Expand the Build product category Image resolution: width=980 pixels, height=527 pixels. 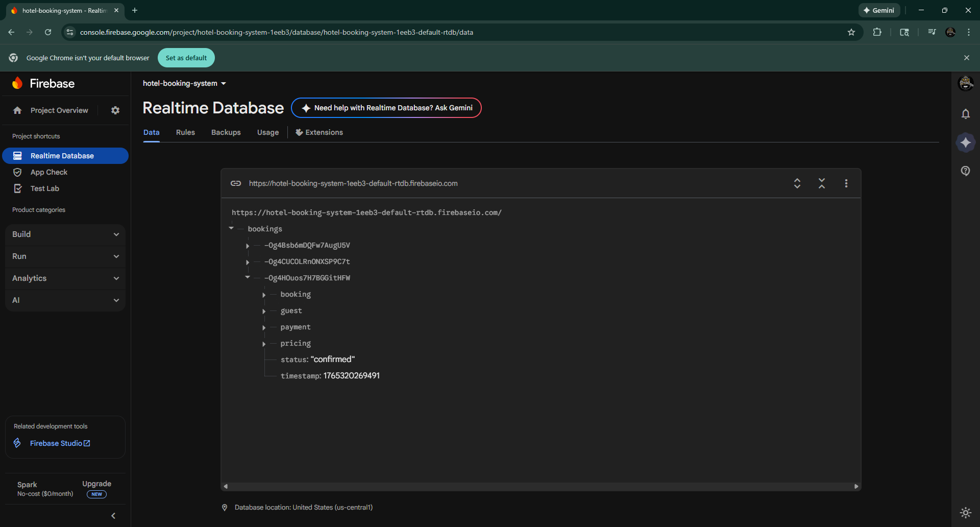tap(65, 234)
